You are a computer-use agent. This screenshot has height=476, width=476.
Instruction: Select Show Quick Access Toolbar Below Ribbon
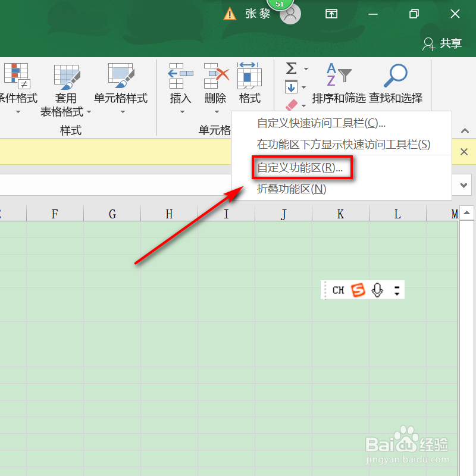[x=342, y=144]
